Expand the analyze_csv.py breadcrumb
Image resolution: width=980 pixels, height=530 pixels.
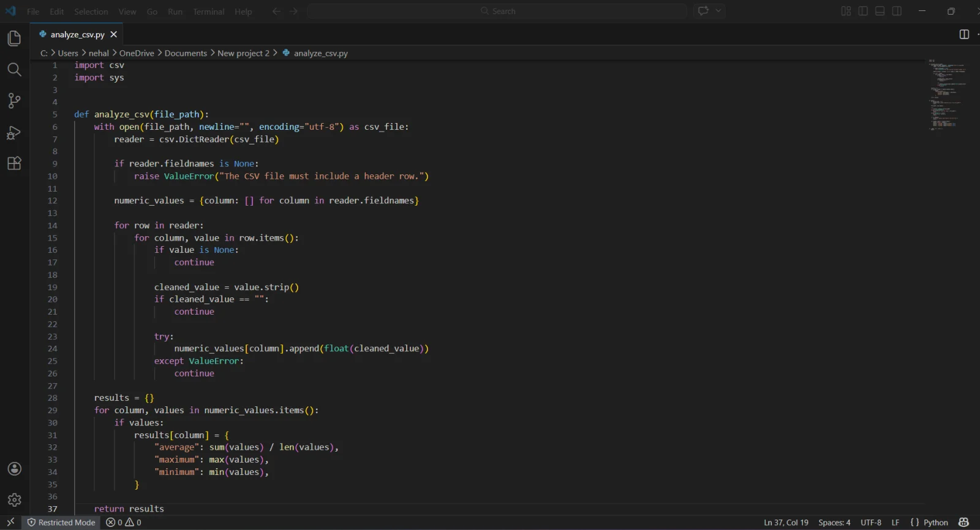(x=315, y=53)
